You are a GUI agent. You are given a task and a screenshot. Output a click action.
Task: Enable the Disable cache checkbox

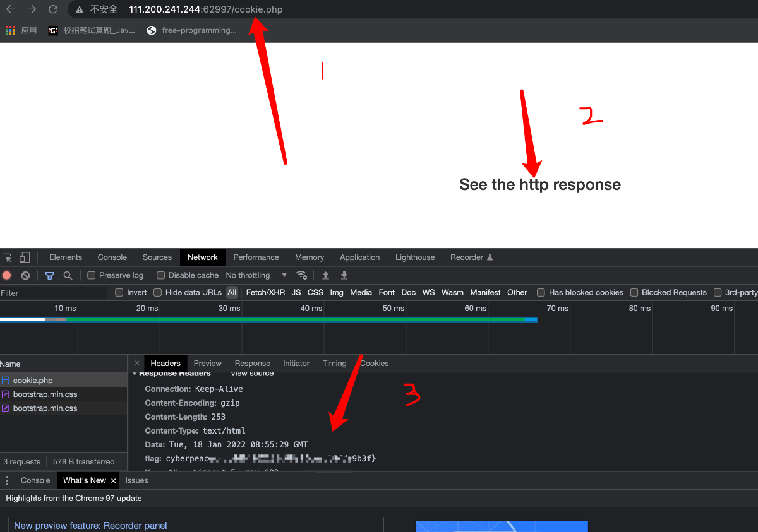(160, 275)
